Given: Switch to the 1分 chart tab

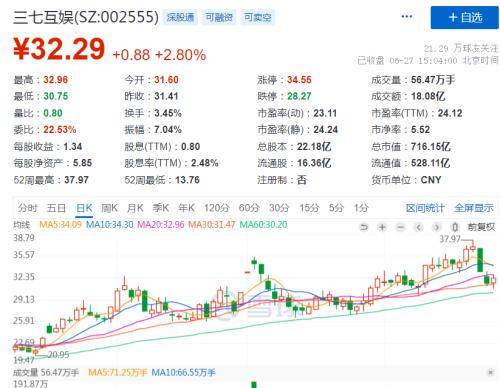Looking at the screenshot, I should [x=361, y=208].
